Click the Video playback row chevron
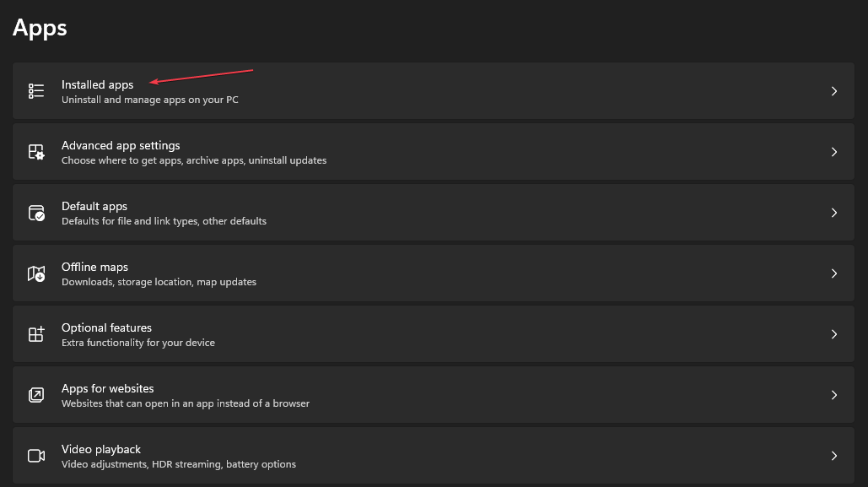This screenshot has width=868, height=487. 833,456
